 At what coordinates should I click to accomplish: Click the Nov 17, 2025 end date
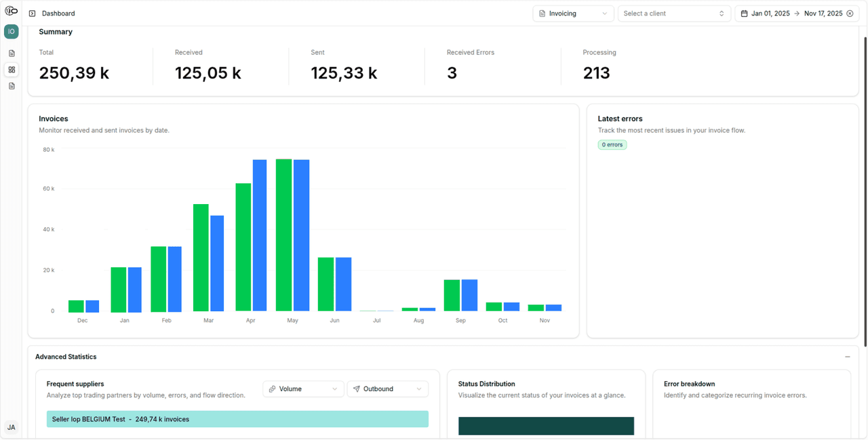tap(823, 14)
